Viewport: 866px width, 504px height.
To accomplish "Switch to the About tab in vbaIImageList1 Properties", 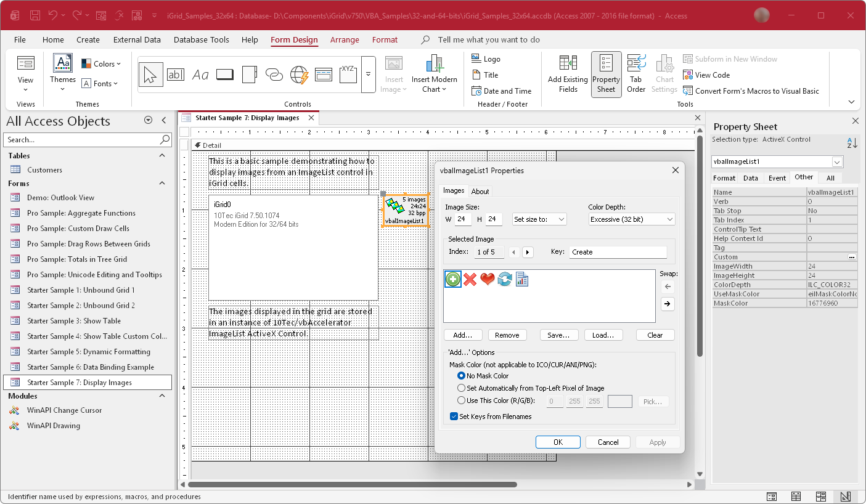I will [480, 191].
